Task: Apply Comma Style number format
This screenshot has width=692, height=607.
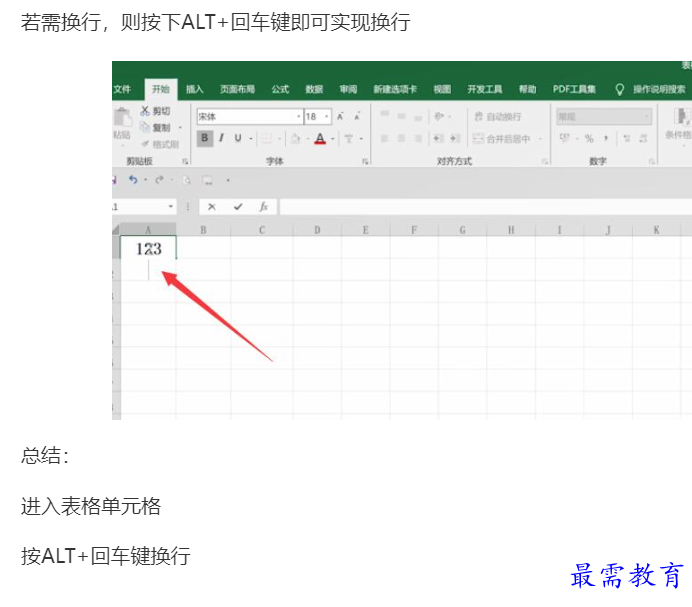Action: point(606,138)
